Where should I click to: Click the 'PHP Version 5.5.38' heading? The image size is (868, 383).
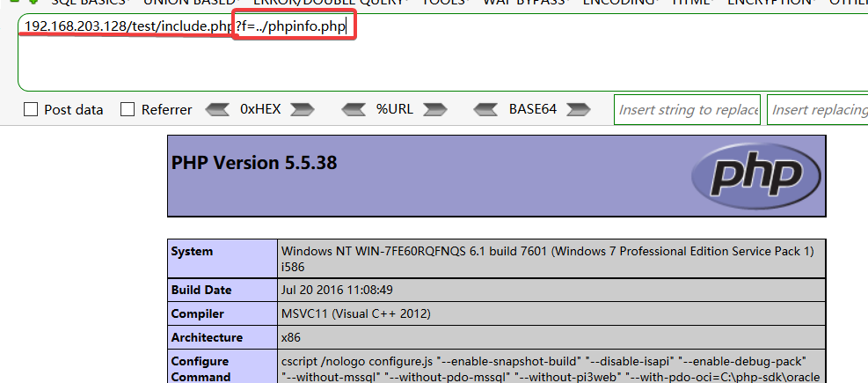(254, 163)
